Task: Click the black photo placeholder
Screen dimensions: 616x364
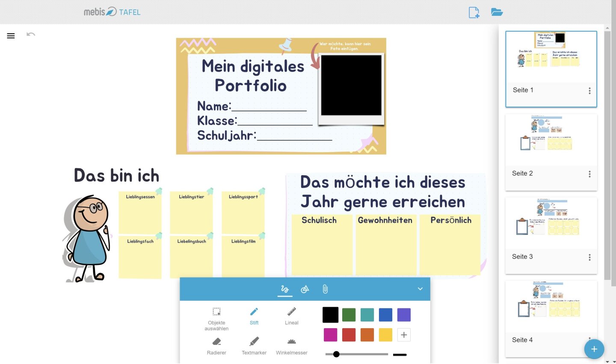Action: coord(351,85)
